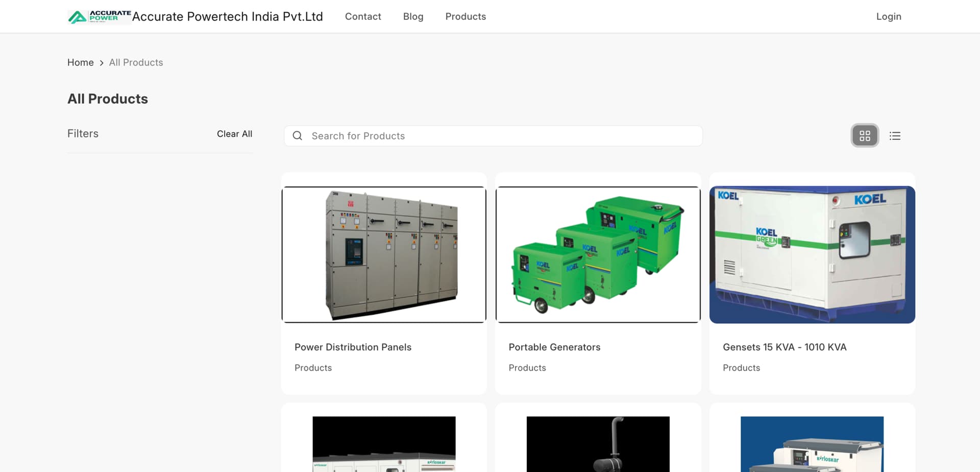
Task: Click the search magnifier icon
Action: pos(298,136)
